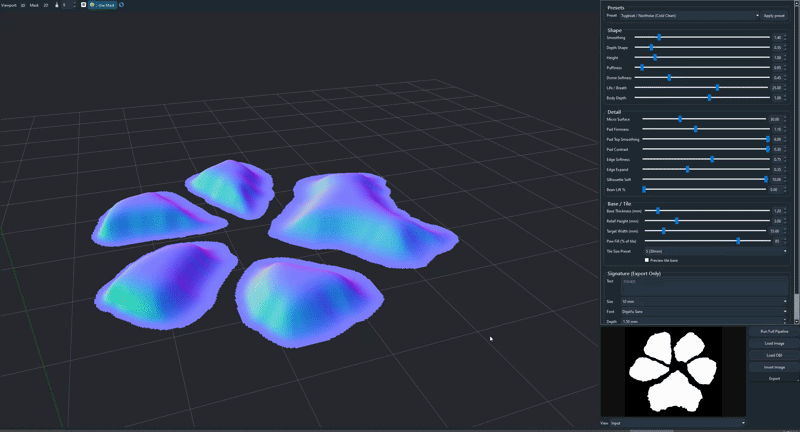This screenshot has width=800, height=432.
Task: Open the Preset dropdown
Action: click(x=691, y=16)
